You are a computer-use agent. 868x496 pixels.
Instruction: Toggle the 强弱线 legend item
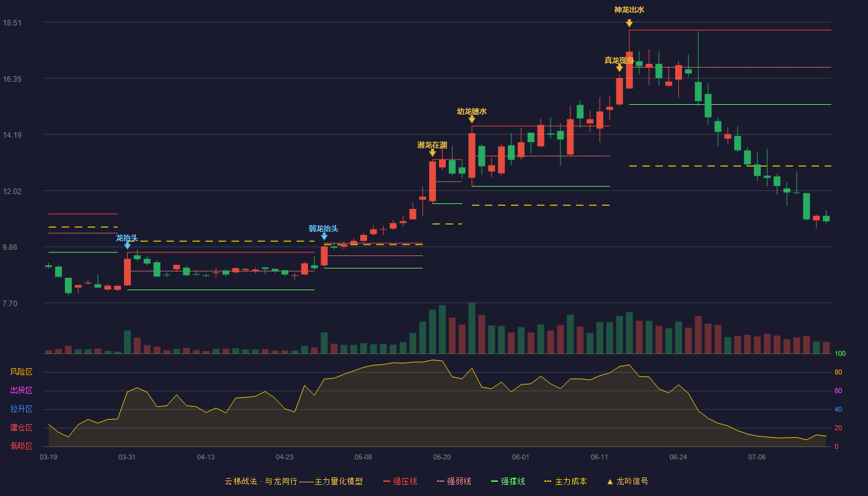point(454,481)
